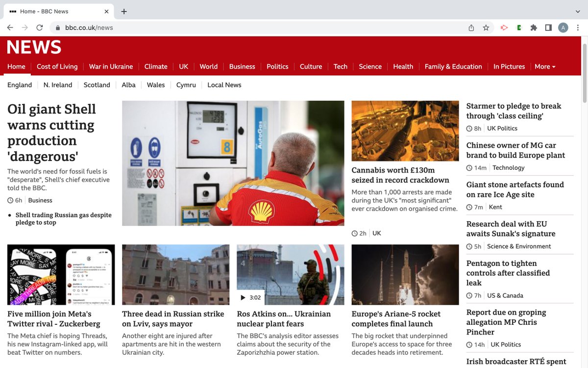
Task: Open the Ariane-5 rocket final launch article
Action: [395, 319]
